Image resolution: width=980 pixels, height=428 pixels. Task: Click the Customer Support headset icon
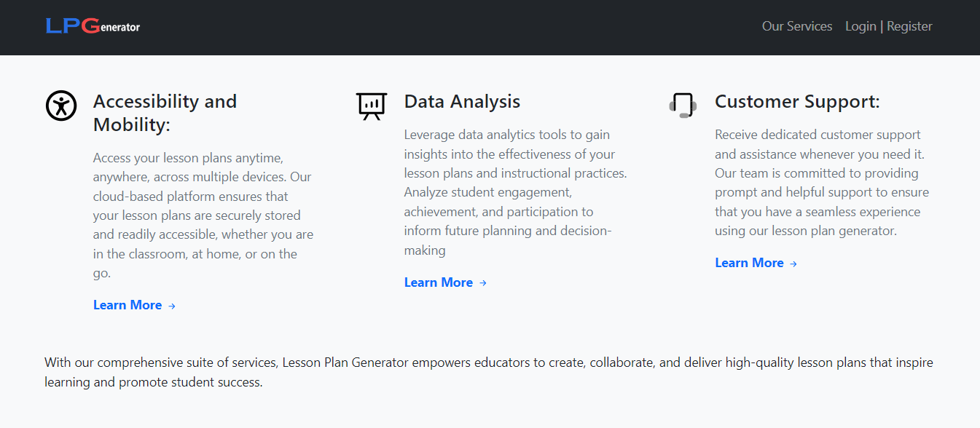(x=683, y=106)
